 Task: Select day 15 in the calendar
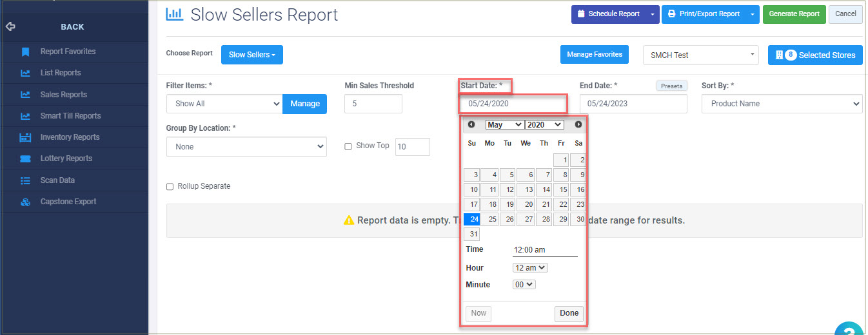[x=561, y=189]
